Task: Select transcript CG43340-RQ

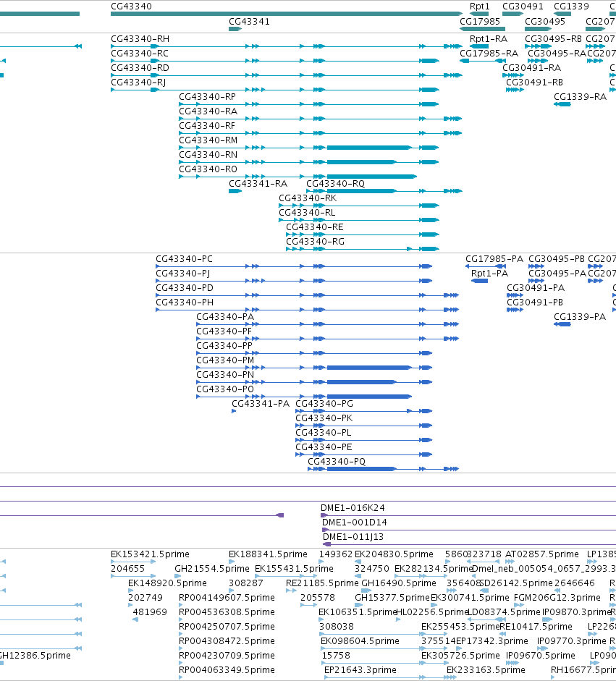Action: point(335,184)
